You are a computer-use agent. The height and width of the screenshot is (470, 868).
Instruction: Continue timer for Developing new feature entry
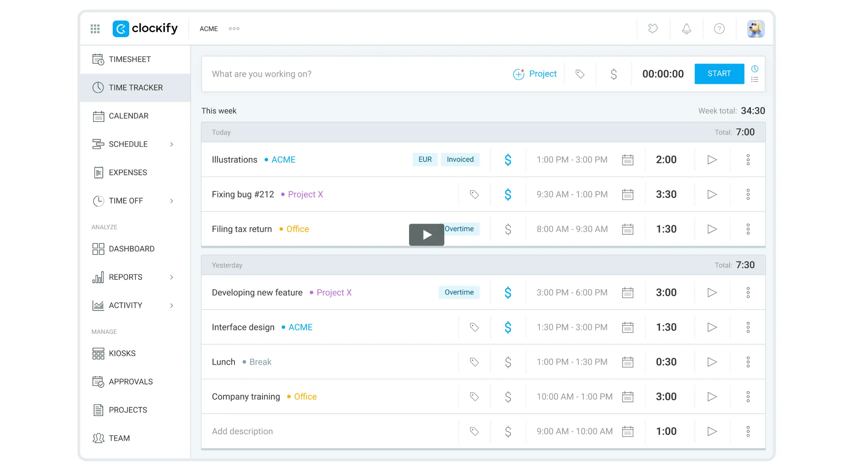(712, 293)
